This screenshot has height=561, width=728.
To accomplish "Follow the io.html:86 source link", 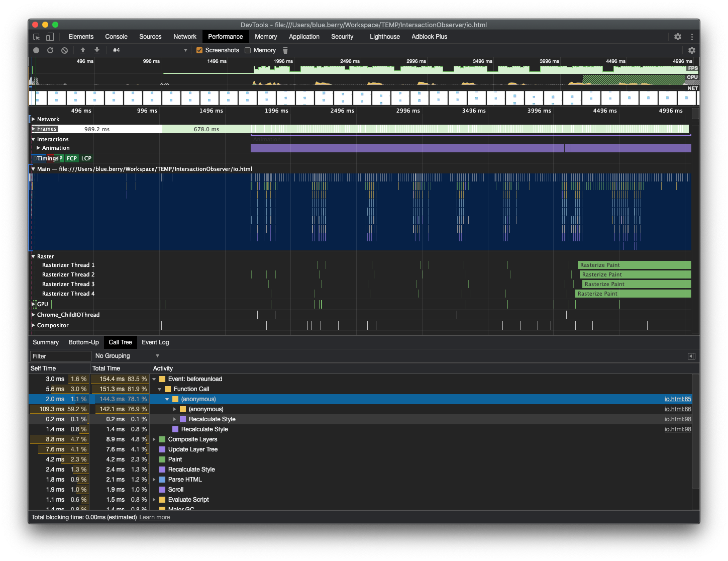I will coord(678,409).
